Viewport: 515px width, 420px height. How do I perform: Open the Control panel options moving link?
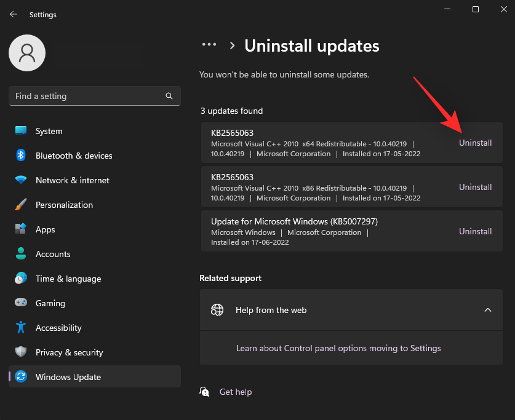[338, 348]
